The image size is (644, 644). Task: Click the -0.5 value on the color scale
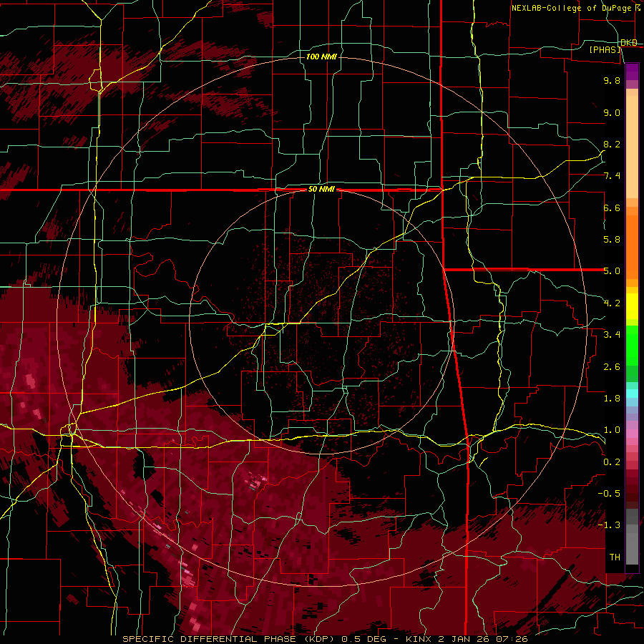(609, 493)
